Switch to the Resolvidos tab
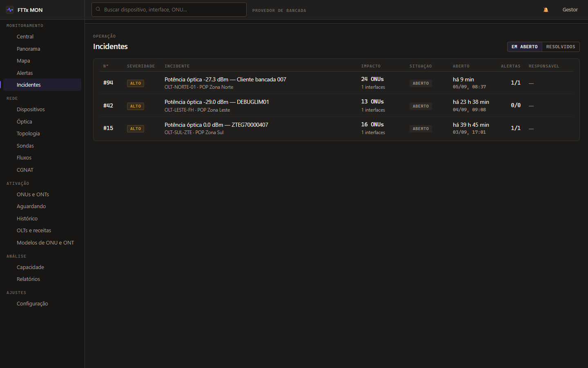Screen dimensions: 588x368 (561, 47)
